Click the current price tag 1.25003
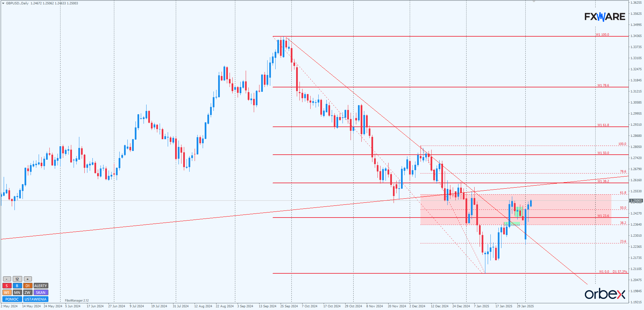The width and height of the screenshot is (644, 310). (x=636, y=201)
